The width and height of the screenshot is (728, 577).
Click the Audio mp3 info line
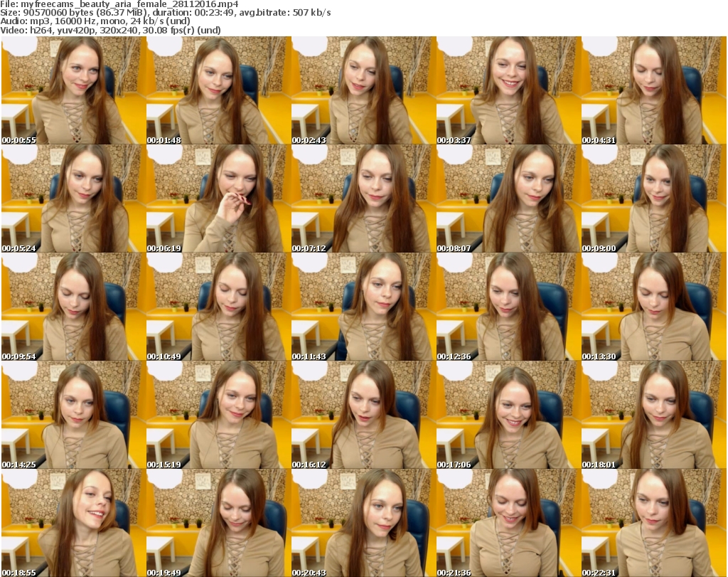click(95, 21)
